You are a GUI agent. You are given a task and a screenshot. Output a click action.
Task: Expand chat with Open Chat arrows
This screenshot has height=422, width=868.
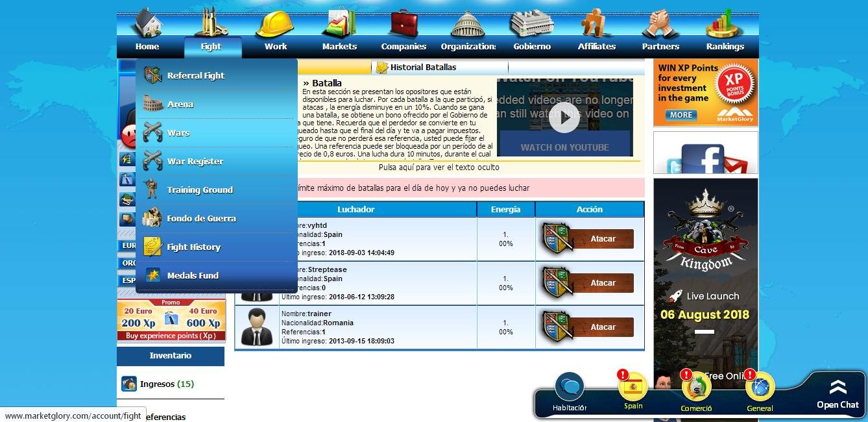(x=838, y=388)
